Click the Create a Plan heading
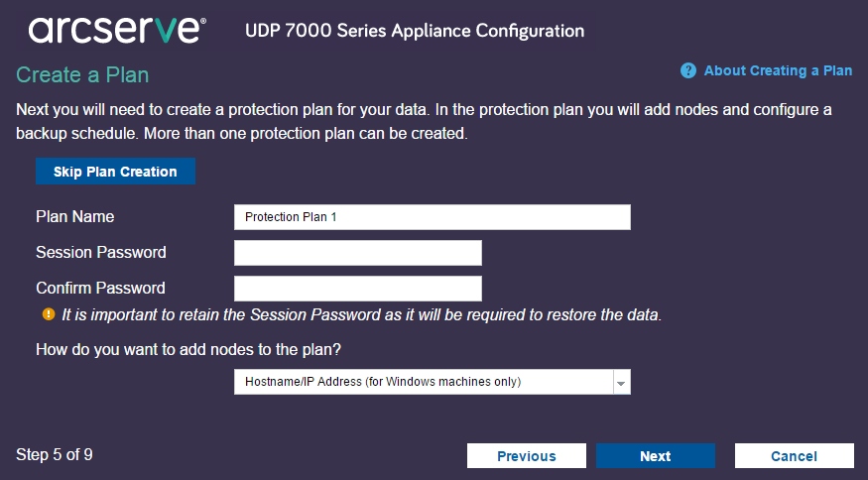The width and height of the screenshot is (868, 480). pos(82,74)
